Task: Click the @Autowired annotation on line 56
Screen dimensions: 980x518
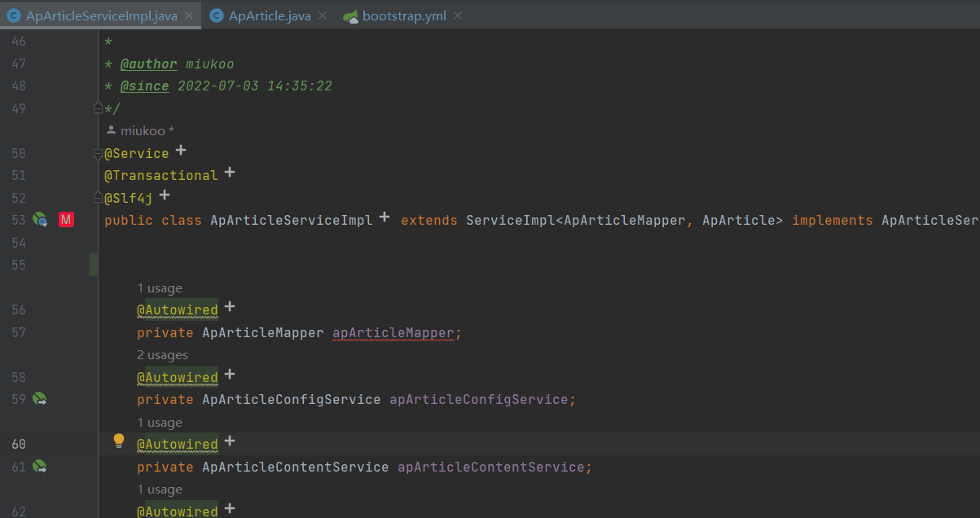Action: [x=178, y=309]
